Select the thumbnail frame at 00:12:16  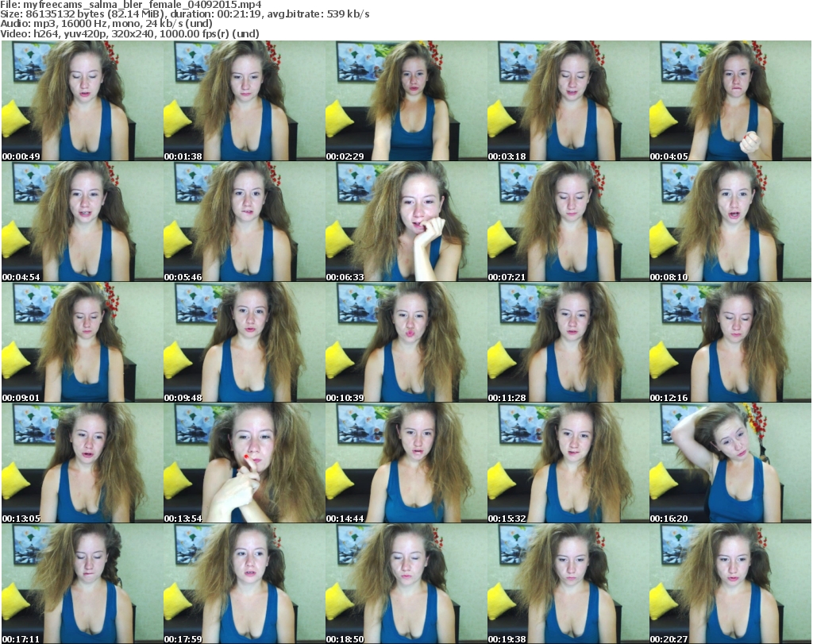coord(730,342)
